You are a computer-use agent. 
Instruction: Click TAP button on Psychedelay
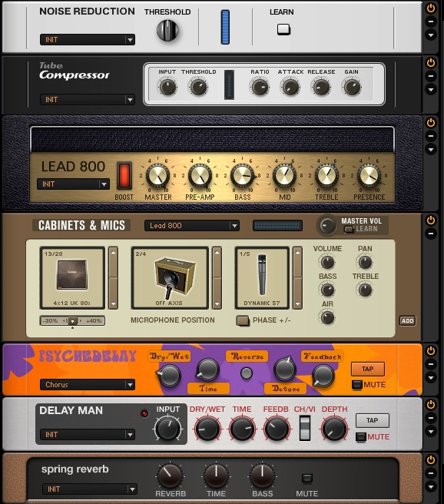[367, 369]
